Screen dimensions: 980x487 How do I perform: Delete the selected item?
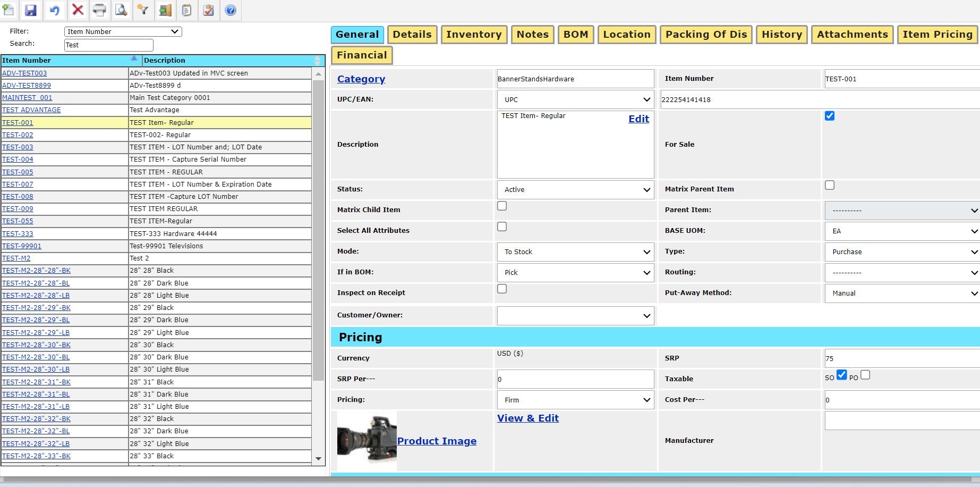pos(77,10)
